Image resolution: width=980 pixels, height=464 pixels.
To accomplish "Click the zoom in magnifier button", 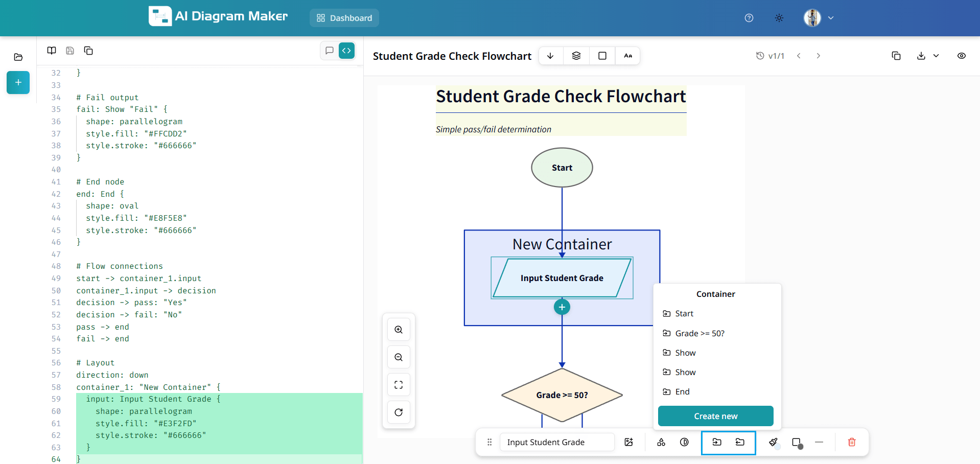I will tap(399, 330).
